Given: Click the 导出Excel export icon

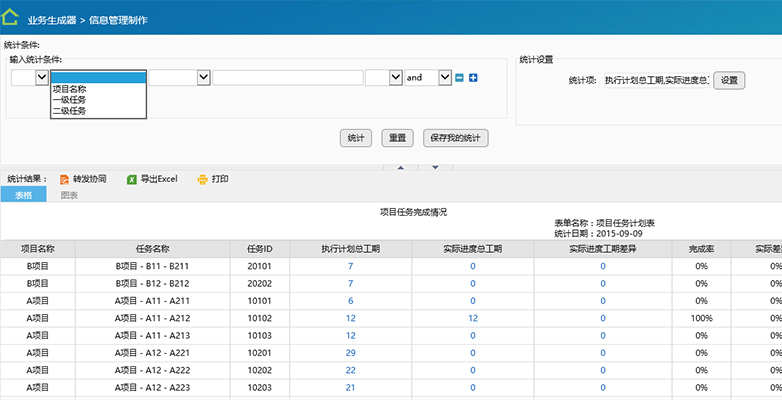Looking at the screenshot, I should 131,179.
